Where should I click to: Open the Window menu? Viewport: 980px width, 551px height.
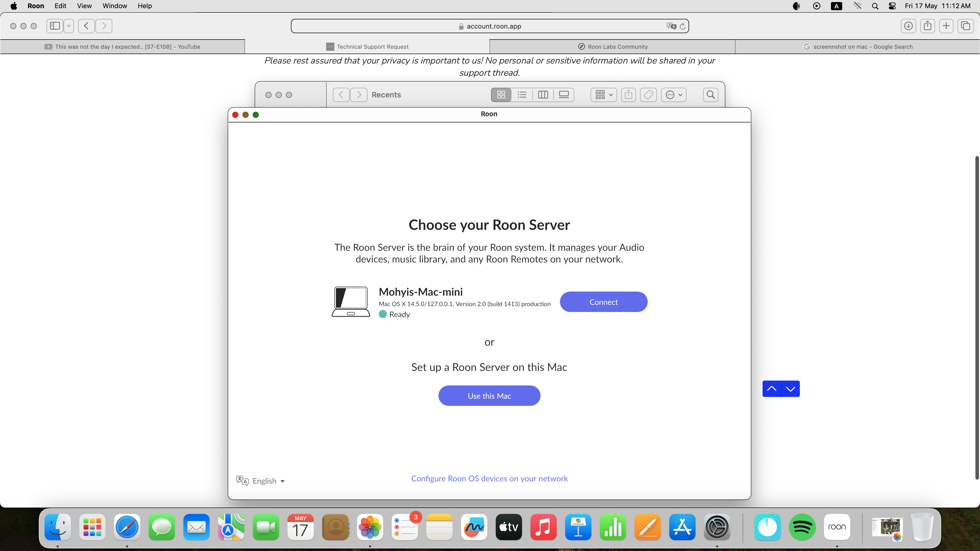pos(115,6)
